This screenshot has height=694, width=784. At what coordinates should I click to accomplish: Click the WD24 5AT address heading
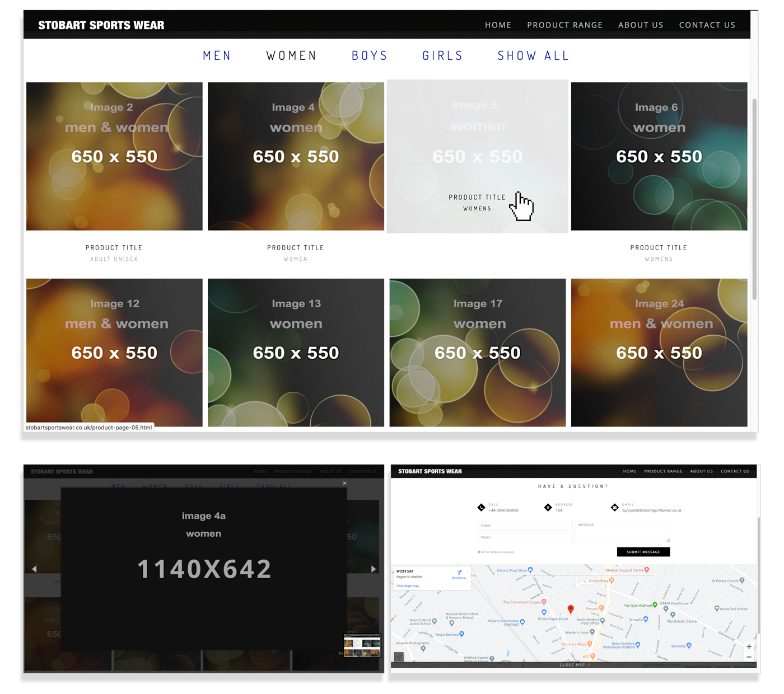[x=405, y=571]
